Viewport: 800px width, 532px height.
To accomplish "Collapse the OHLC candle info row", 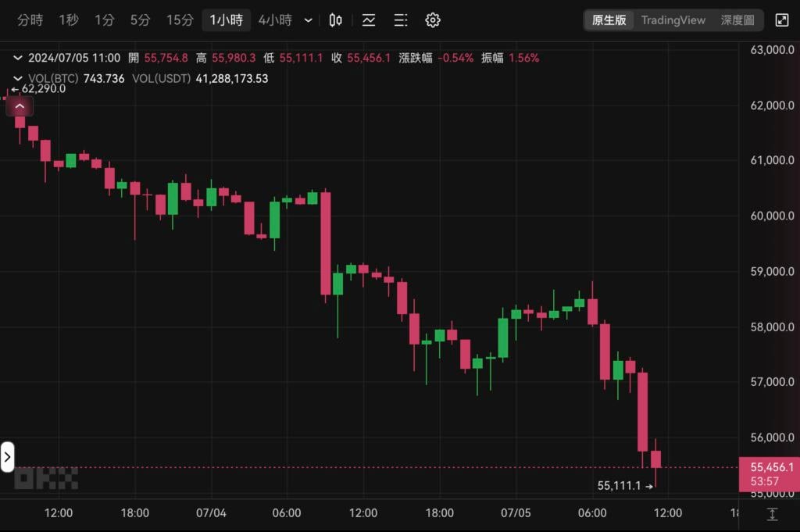I will (18, 58).
